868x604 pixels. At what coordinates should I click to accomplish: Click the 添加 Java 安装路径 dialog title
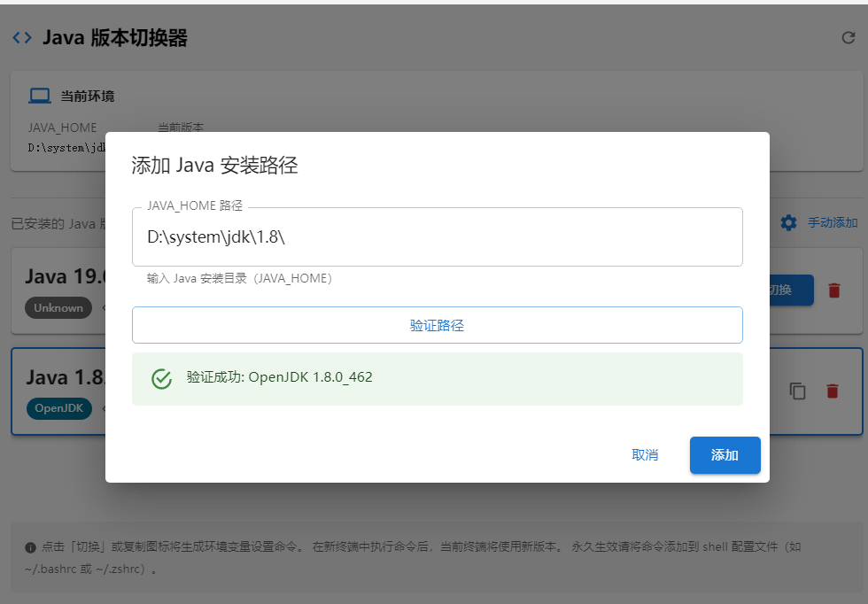coord(214,166)
